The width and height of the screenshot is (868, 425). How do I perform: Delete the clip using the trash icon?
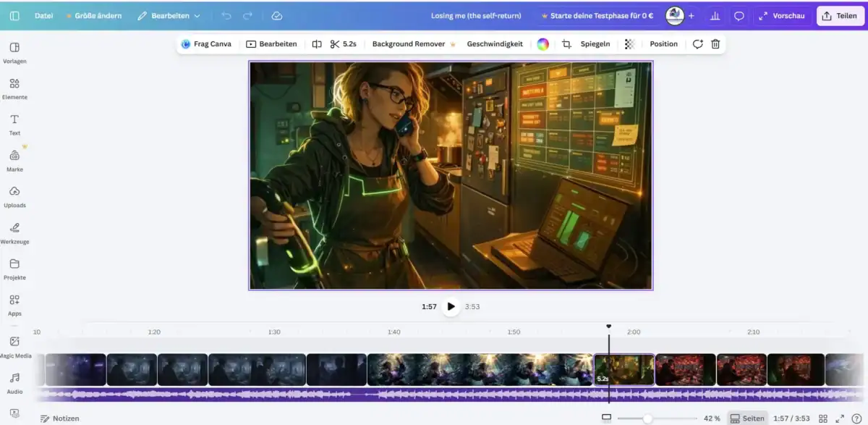coord(715,43)
